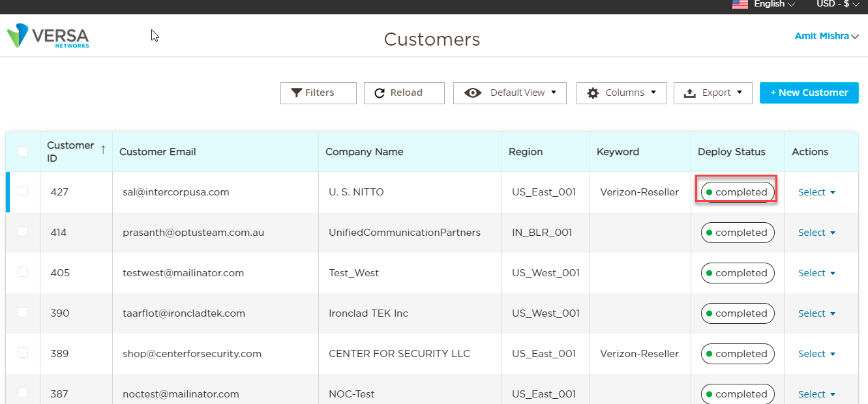868x404 pixels.
Task: Click the funnel icon on Filters
Action: click(297, 93)
